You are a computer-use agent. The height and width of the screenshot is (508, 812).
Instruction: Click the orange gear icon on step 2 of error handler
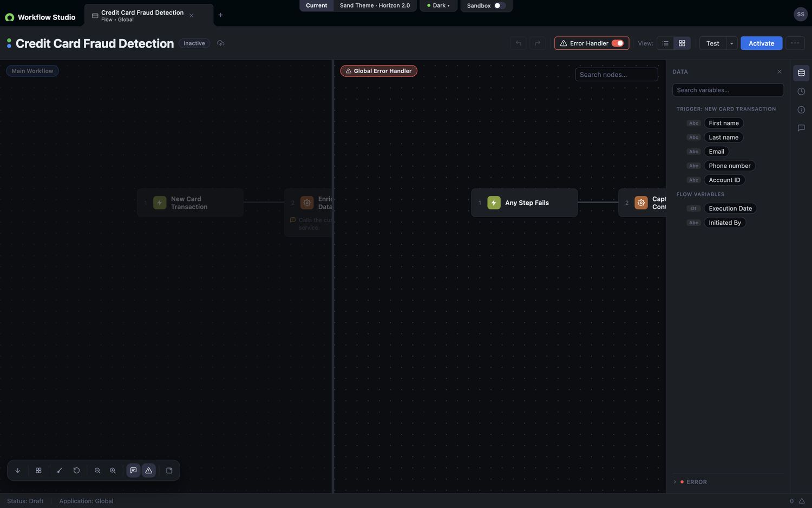click(641, 203)
